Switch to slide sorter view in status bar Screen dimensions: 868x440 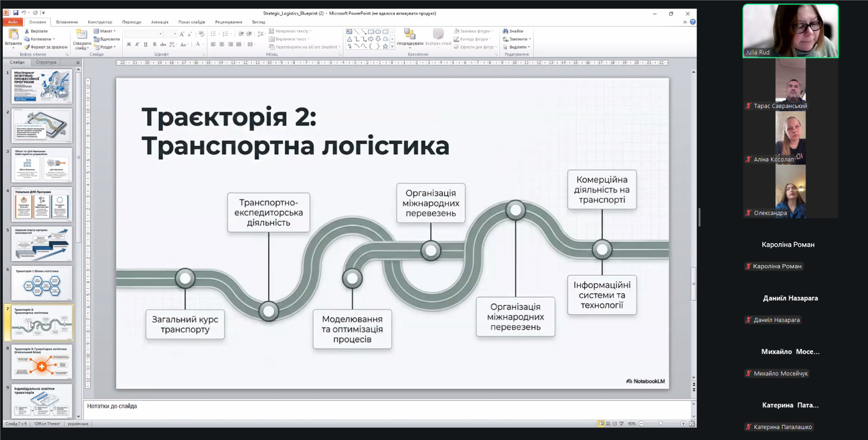pyautogui.click(x=608, y=423)
